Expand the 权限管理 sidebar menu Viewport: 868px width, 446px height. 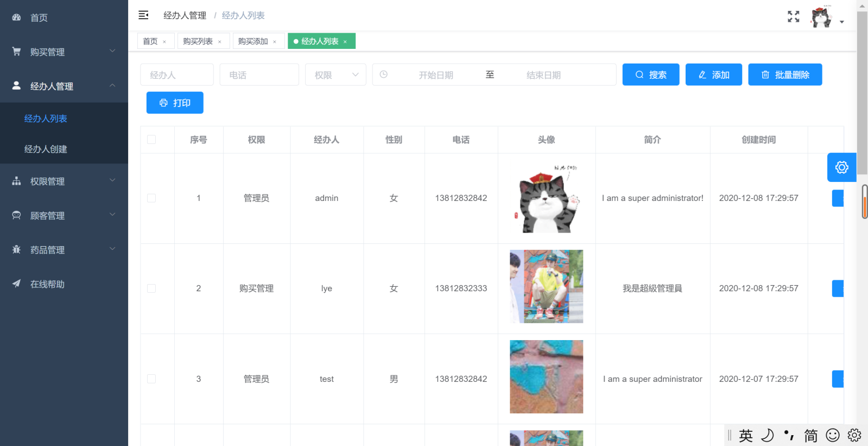click(64, 181)
